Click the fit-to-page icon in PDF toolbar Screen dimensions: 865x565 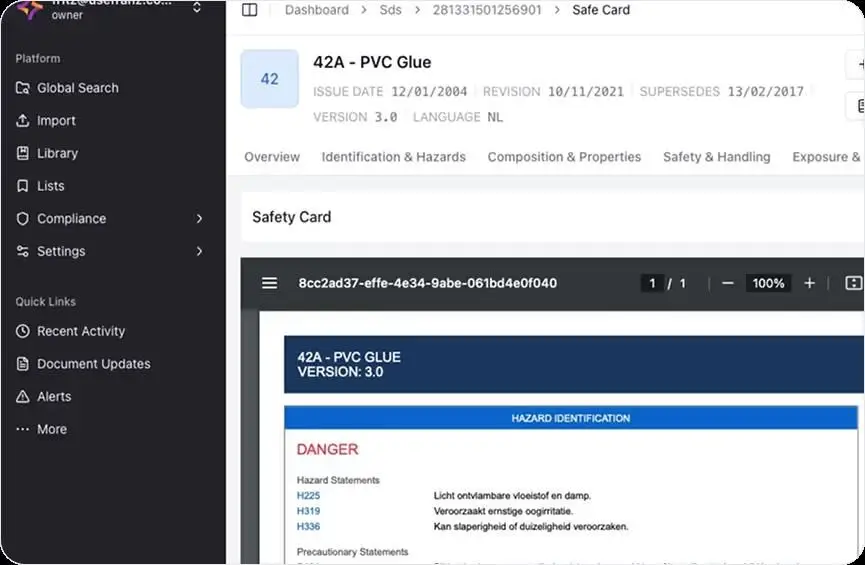tap(853, 283)
